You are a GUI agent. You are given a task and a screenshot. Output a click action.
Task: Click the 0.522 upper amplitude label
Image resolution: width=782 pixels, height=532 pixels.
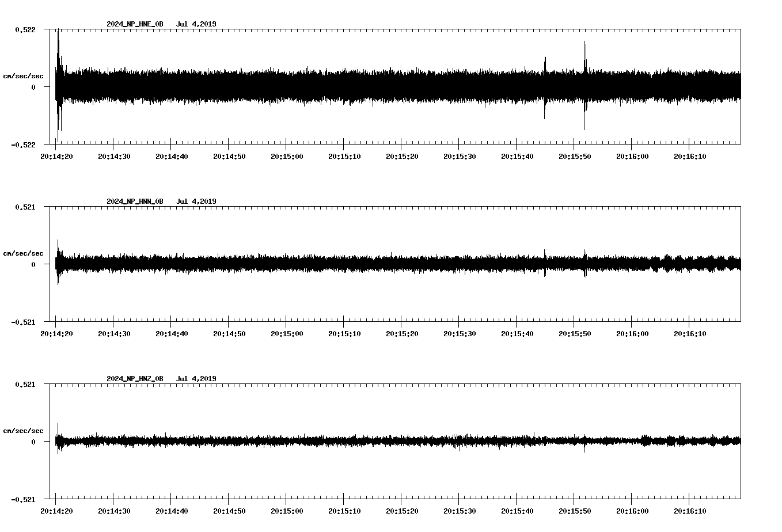pyautogui.click(x=25, y=30)
